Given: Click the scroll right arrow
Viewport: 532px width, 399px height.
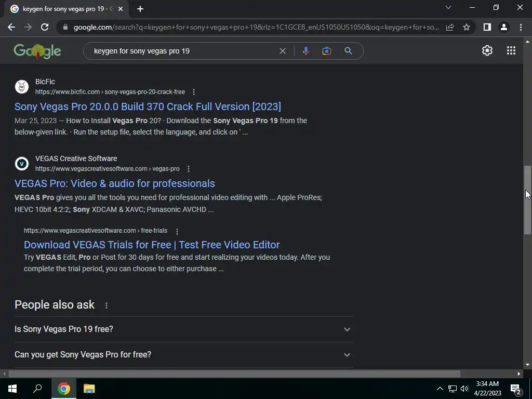Looking at the screenshot, I should [519, 374].
